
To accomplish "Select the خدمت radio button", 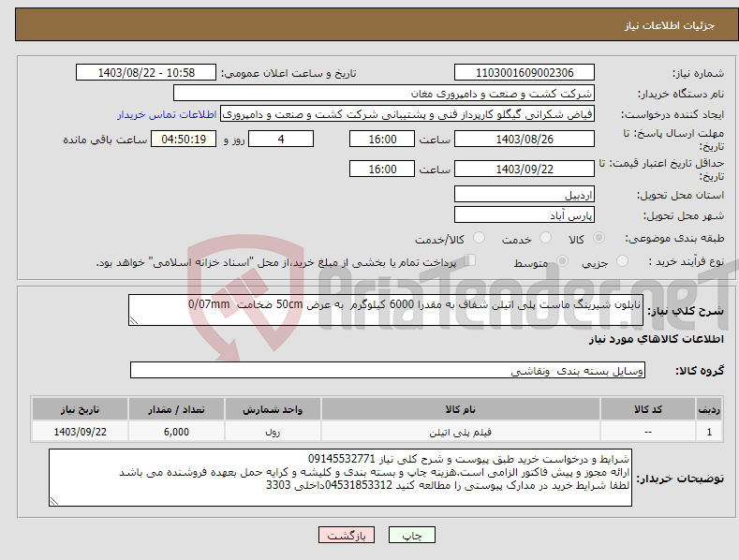I will (x=545, y=238).
